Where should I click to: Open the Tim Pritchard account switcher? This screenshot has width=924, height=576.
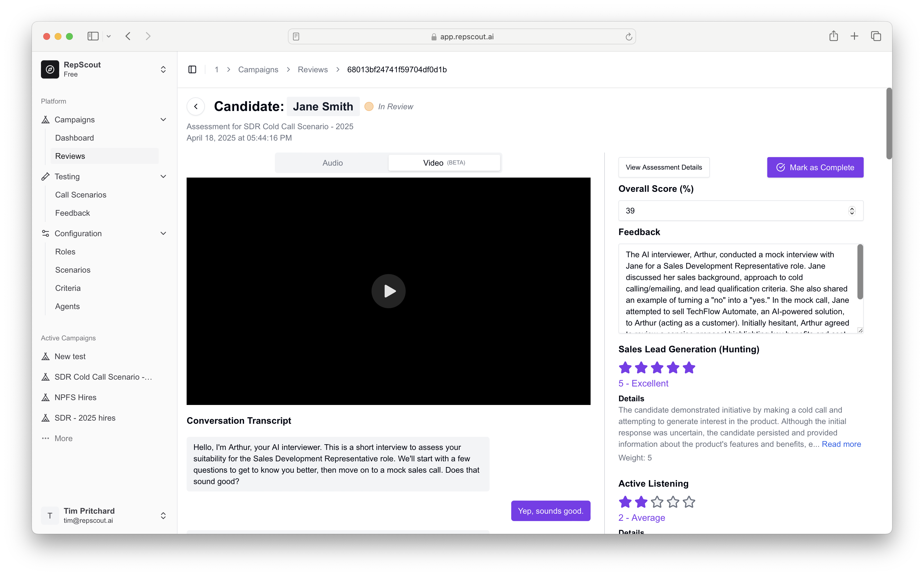[163, 515]
